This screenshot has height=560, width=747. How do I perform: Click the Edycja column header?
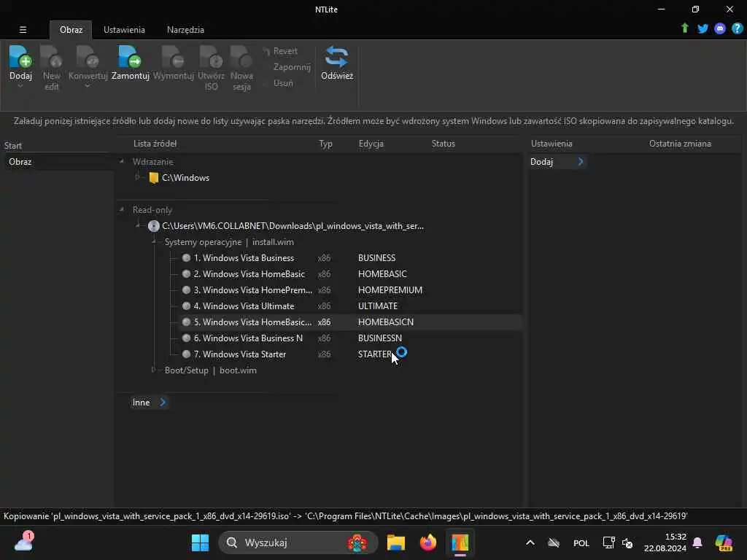371,144
